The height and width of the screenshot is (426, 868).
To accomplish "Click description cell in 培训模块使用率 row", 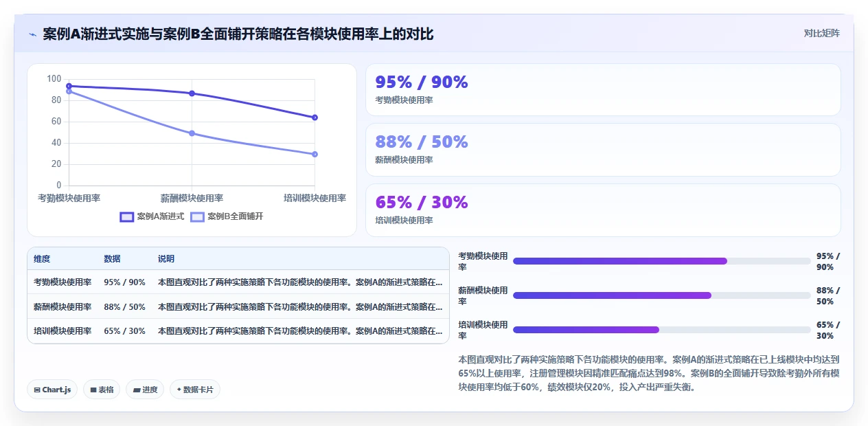I will click(300, 331).
